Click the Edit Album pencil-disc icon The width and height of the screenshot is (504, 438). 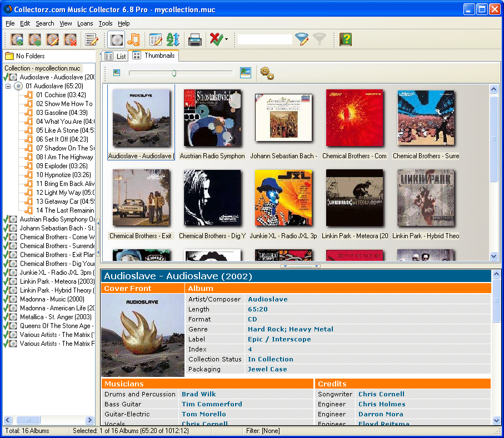click(52, 40)
